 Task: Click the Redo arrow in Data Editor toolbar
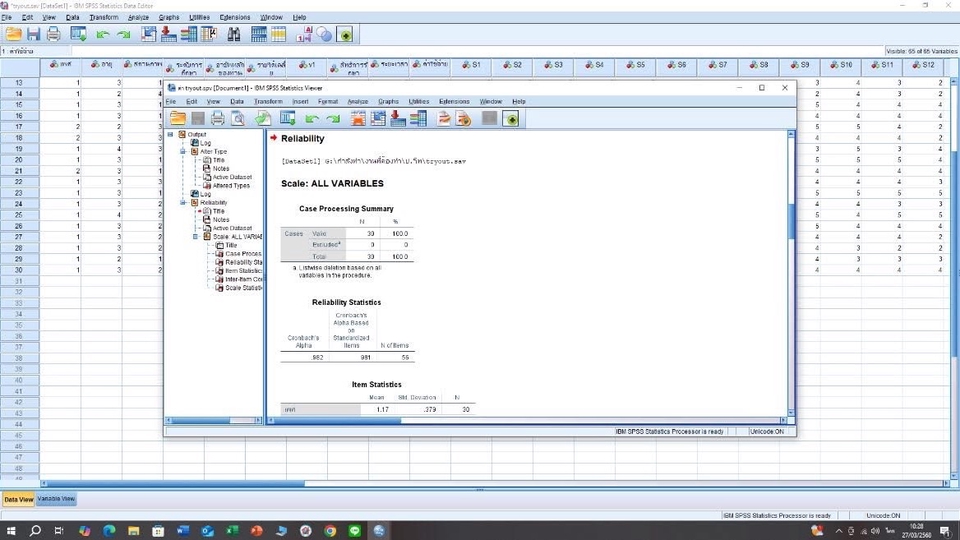click(124, 35)
